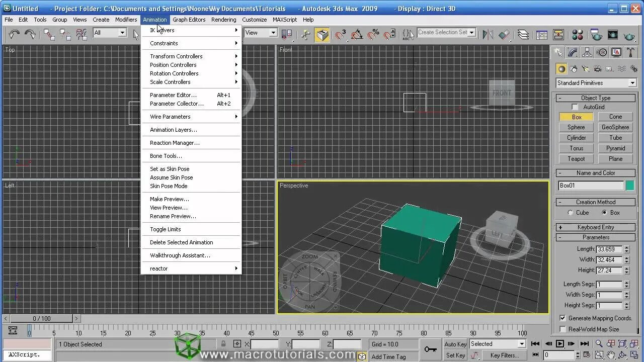Click the Pan View hand icon
Image resolution: width=644 pixels, height=362 pixels.
pyautogui.click(x=611, y=355)
